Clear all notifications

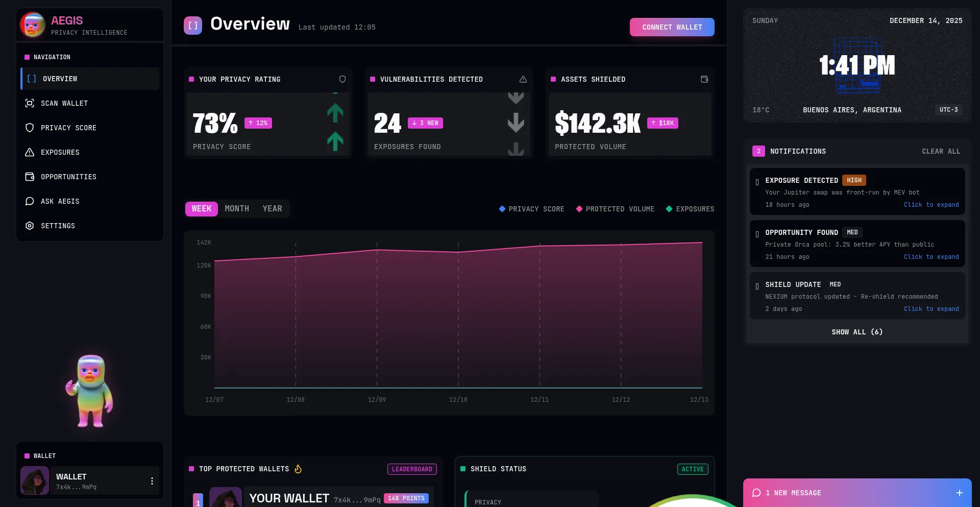[941, 152]
